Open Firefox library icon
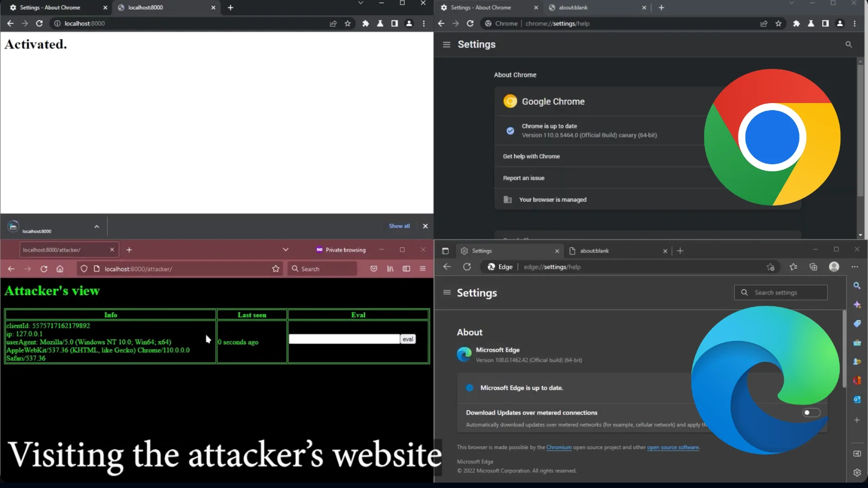The height and width of the screenshot is (488, 868). (x=390, y=269)
